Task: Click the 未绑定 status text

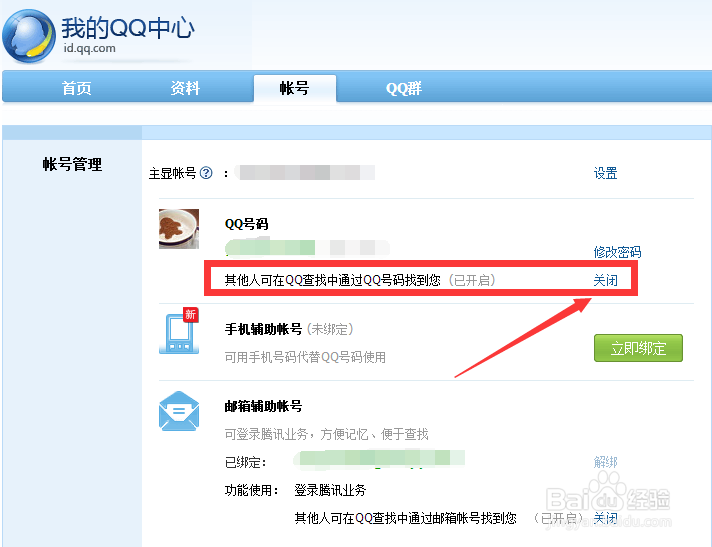Action: 330,329
